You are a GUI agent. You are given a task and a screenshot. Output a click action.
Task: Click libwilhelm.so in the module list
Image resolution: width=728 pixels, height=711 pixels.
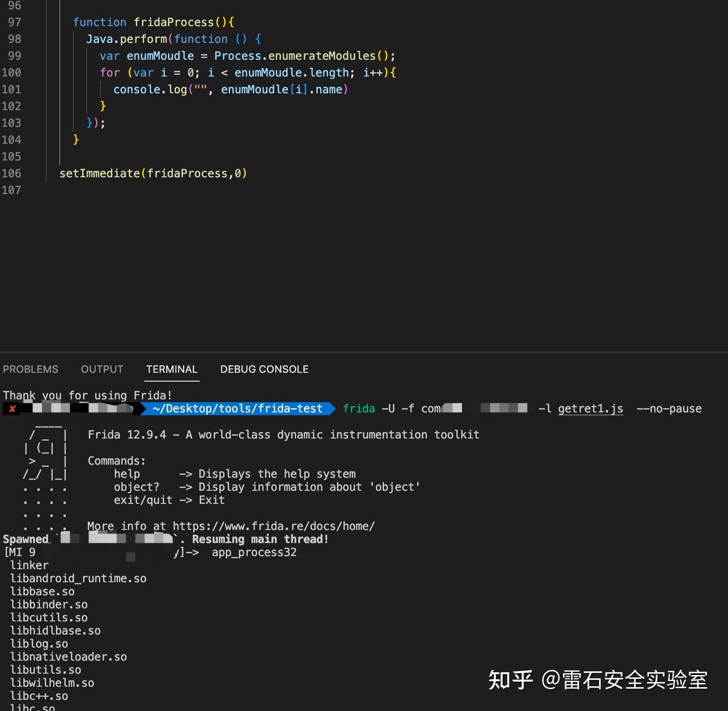(x=52, y=683)
